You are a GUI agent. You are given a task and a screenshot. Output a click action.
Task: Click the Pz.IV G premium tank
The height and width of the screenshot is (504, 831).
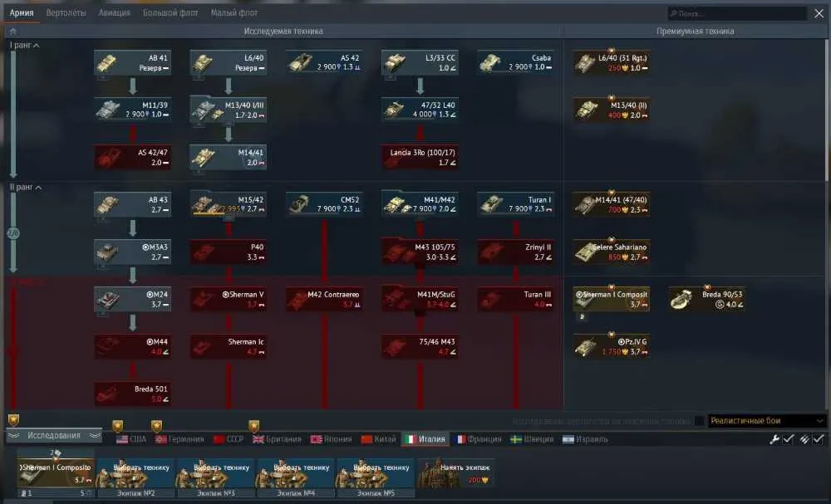[611, 346]
